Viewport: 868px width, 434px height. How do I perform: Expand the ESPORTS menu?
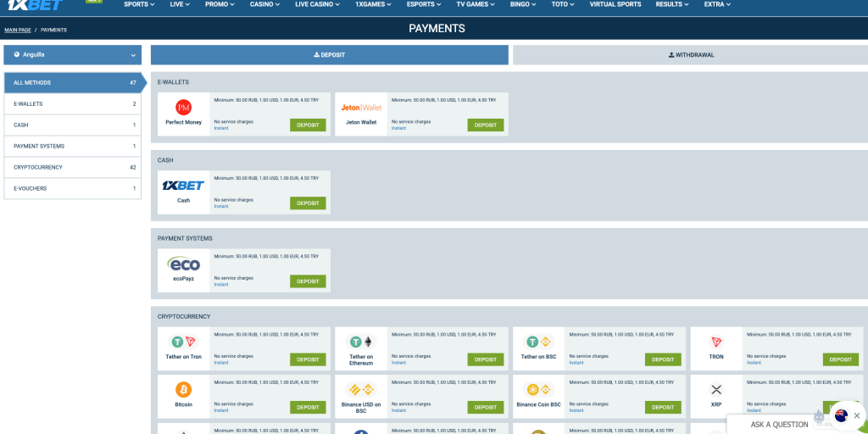[x=424, y=4]
